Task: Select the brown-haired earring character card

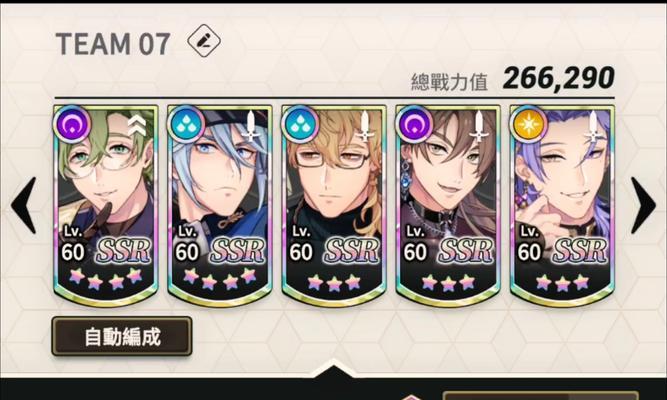Action: pos(448,206)
